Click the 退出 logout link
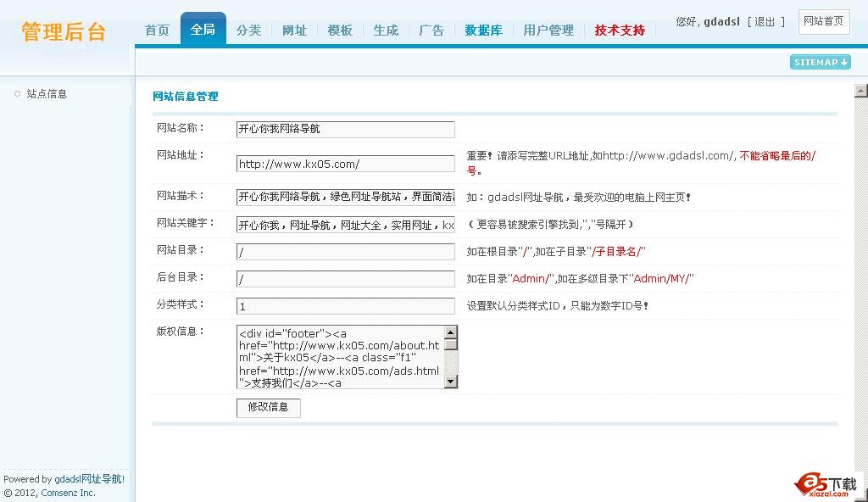The height and width of the screenshot is (502, 868). point(765,22)
